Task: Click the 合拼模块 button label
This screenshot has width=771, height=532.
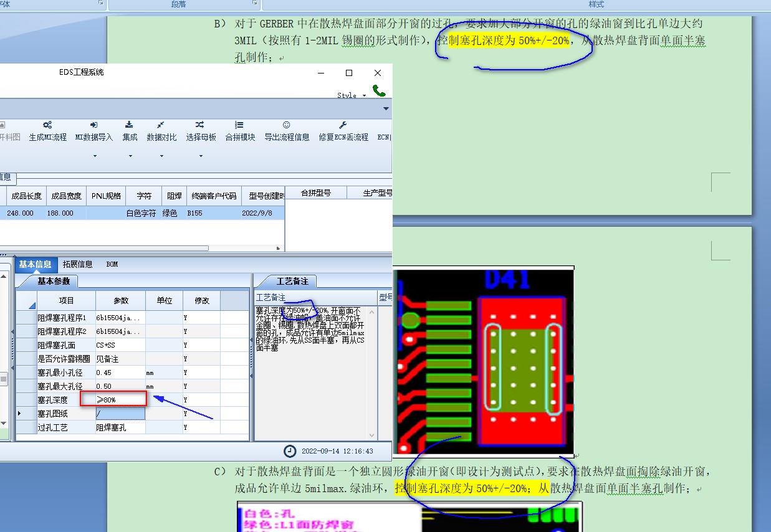Action: [x=240, y=137]
